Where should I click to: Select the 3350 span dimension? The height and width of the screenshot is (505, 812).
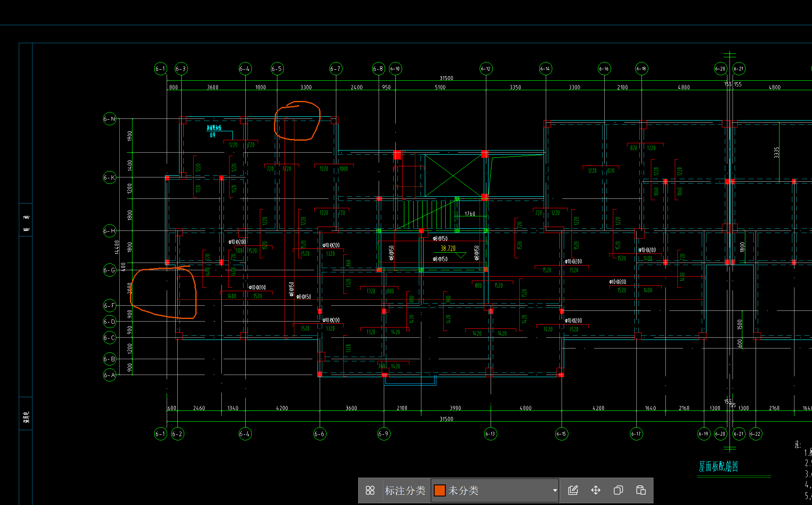pyautogui.click(x=515, y=87)
